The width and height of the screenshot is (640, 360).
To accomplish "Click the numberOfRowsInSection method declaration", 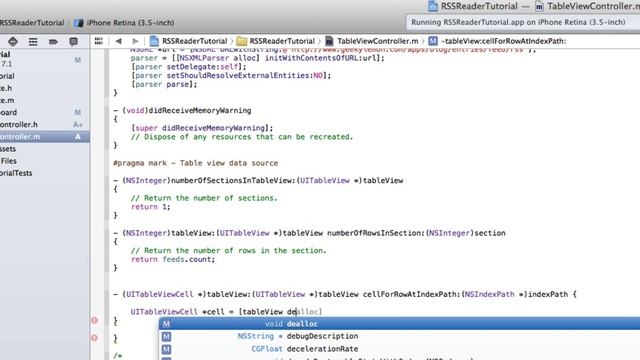I will tap(309, 233).
